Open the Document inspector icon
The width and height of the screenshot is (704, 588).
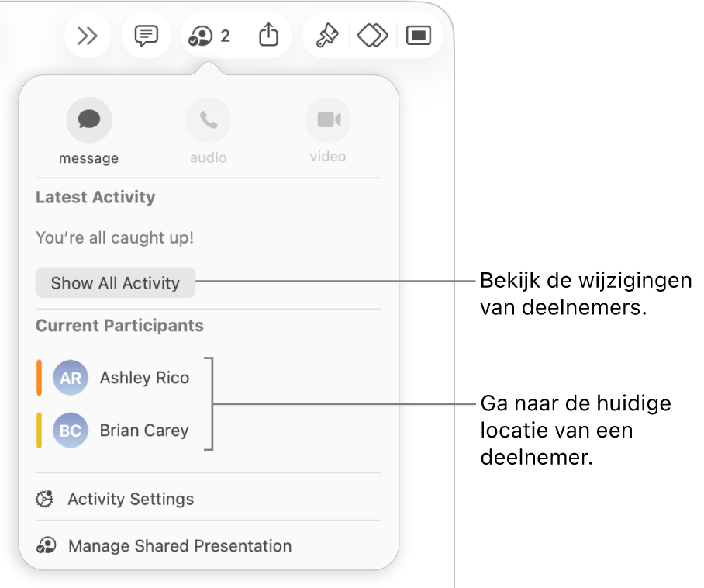(419, 36)
